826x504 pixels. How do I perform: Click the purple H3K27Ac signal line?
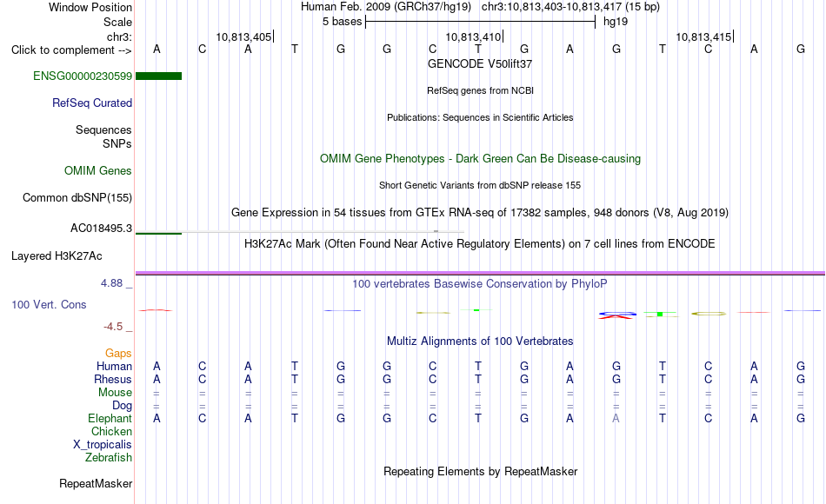[480, 273]
